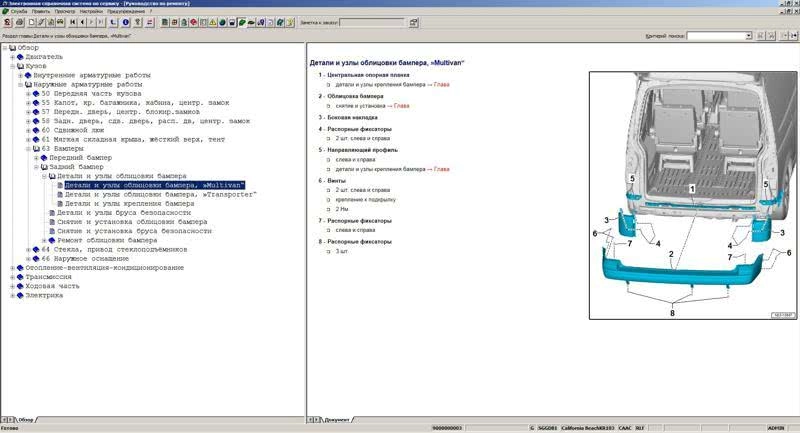Click the green globe toolbar icon

click(222, 22)
